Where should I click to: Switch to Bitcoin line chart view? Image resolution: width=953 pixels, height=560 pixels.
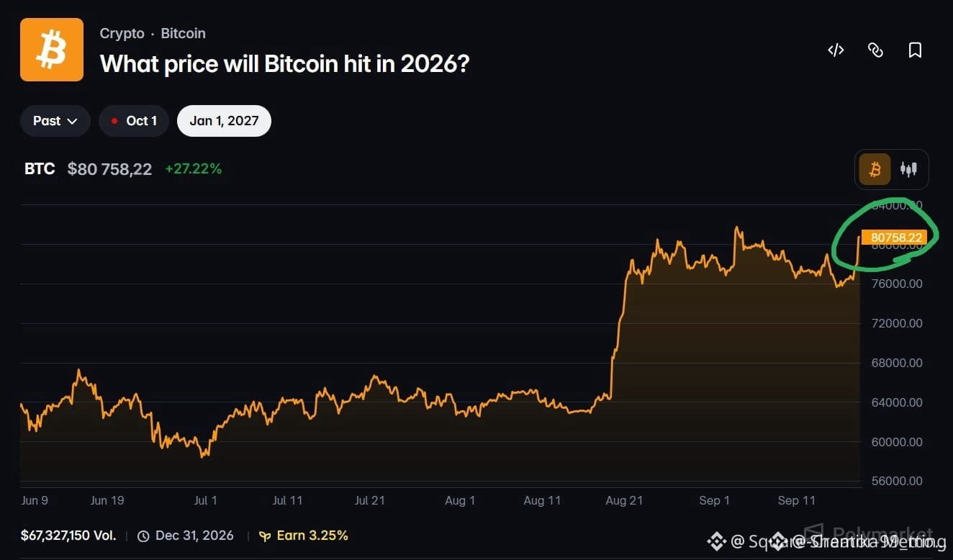click(875, 169)
